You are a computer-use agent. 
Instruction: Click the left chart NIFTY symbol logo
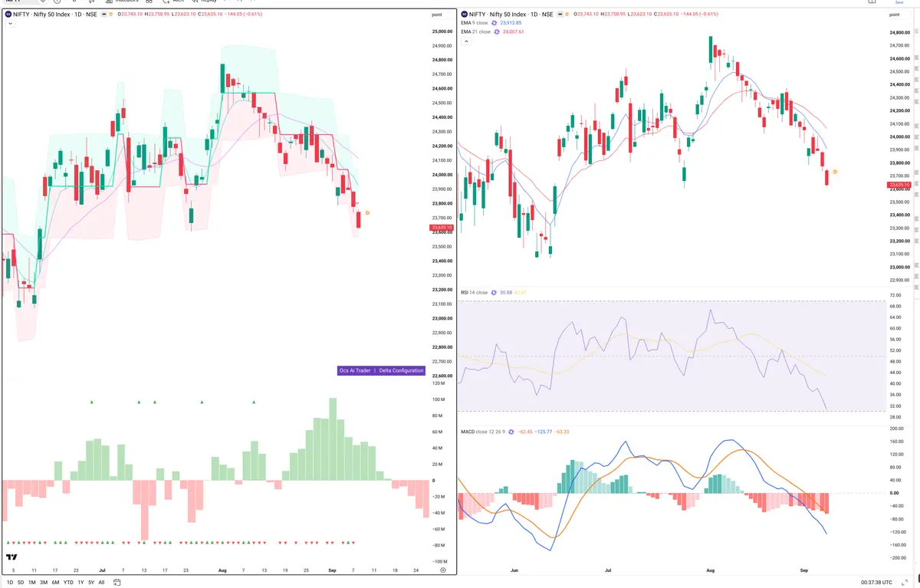[x=9, y=14]
